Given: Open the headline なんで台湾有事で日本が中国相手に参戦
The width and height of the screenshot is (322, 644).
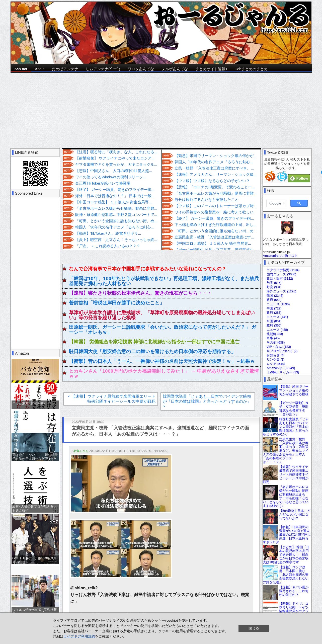Looking at the screenshot, I should click(x=147, y=269).
